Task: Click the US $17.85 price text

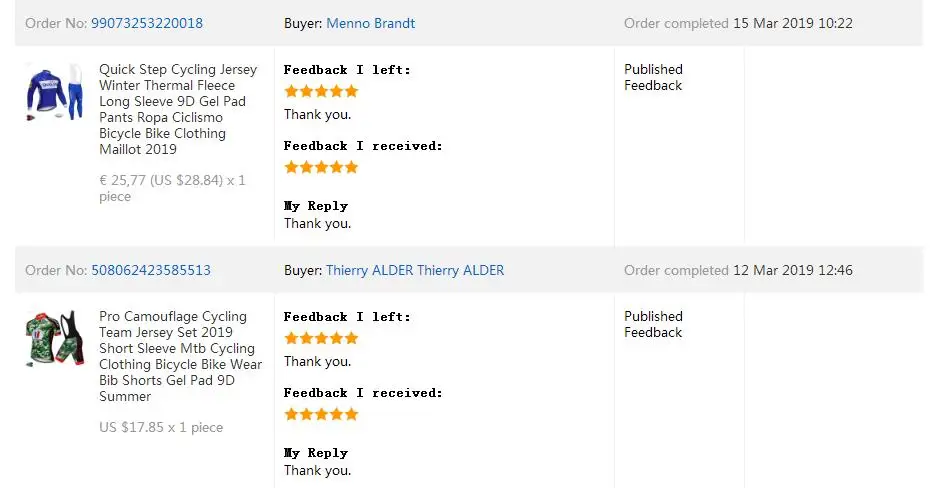Action: (x=161, y=427)
